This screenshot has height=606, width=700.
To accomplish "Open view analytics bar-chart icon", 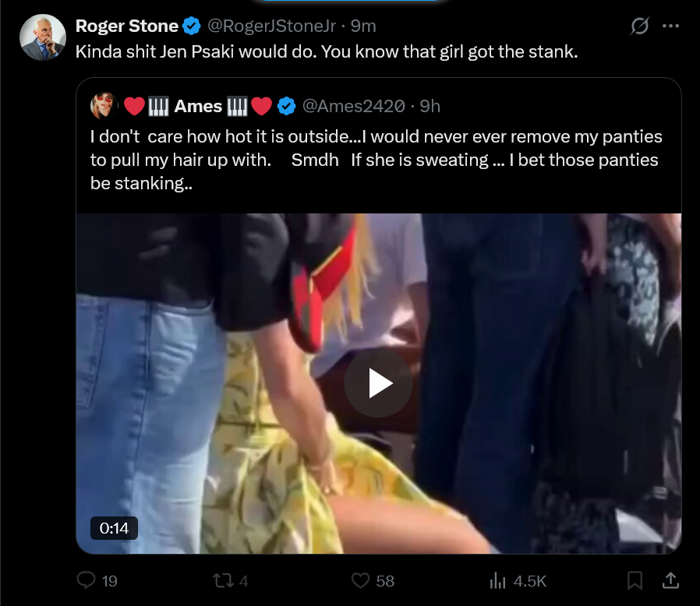I will 497,580.
